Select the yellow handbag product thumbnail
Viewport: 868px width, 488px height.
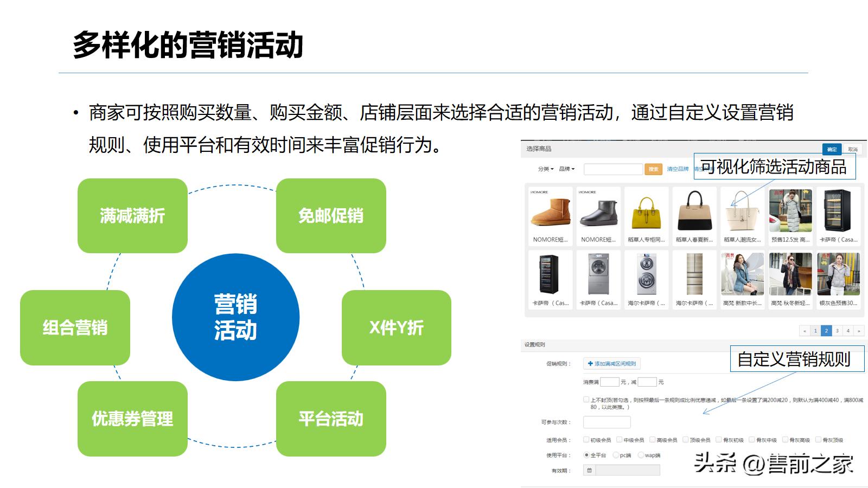[646, 214]
